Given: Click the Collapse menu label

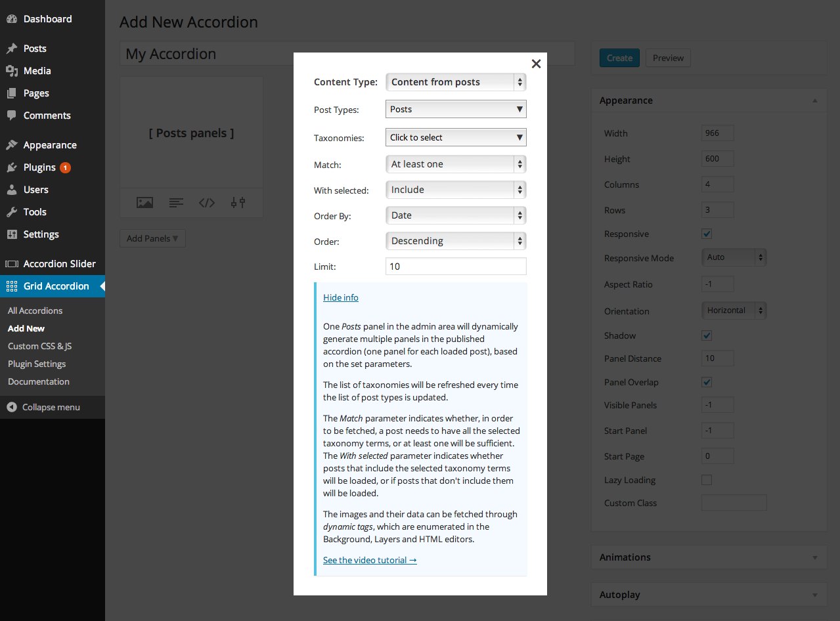Looking at the screenshot, I should [51, 407].
